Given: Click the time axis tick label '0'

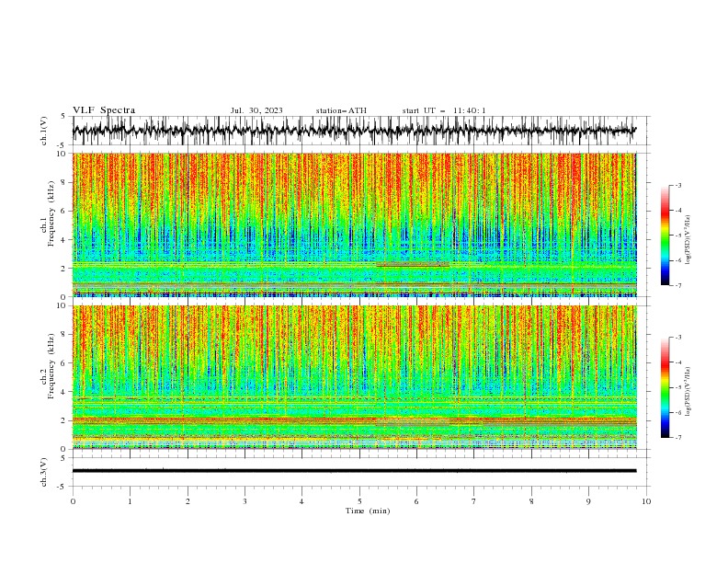Looking at the screenshot, I should [x=73, y=501].
